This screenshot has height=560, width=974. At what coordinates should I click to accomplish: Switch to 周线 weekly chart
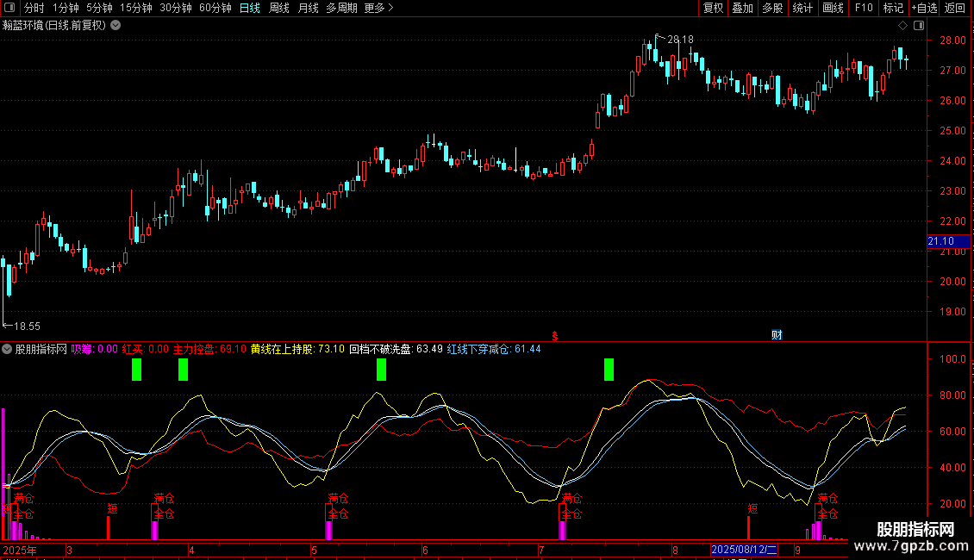click(x=279, y=8)
